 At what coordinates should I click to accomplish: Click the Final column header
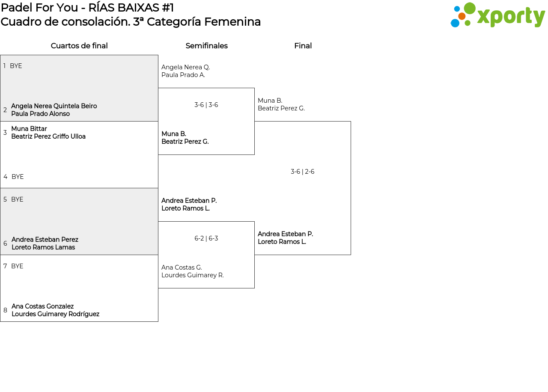(x=303, y=46)
